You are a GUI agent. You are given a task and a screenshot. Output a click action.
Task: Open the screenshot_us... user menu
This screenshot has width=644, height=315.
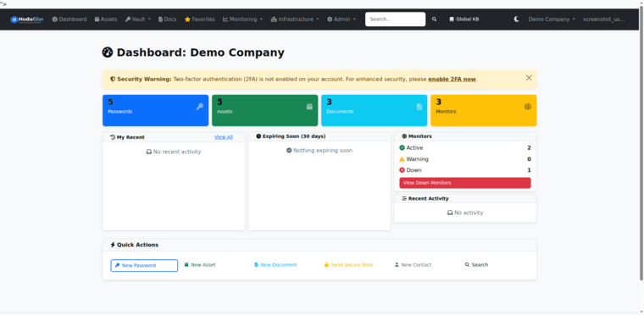point(603,19)
